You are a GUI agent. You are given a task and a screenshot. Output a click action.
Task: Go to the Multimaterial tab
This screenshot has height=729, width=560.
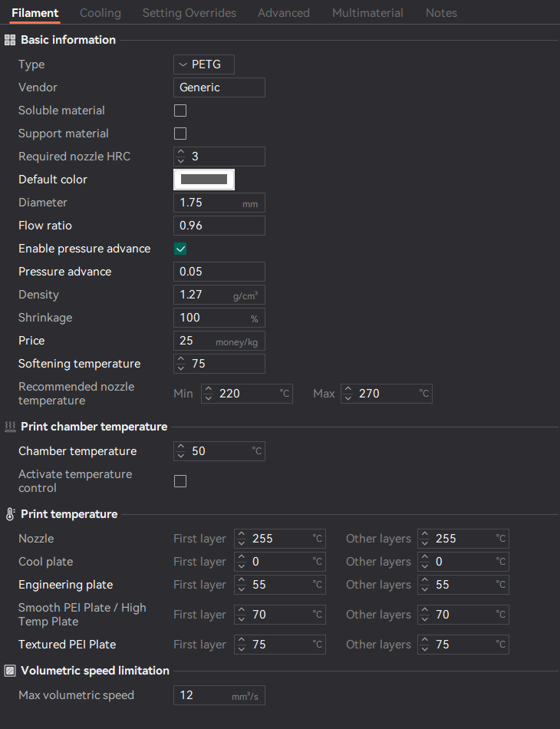(367, 13)
